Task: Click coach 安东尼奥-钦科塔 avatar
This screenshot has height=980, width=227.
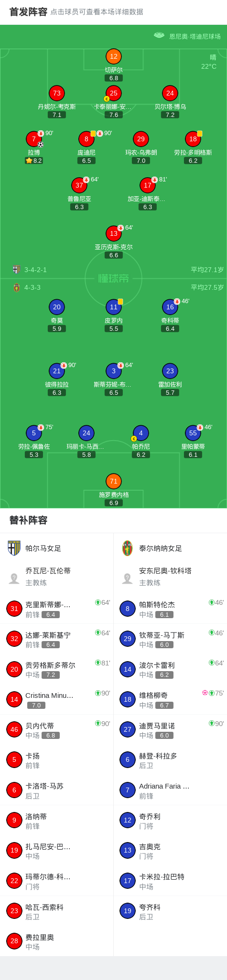Action: pos(127,579)
